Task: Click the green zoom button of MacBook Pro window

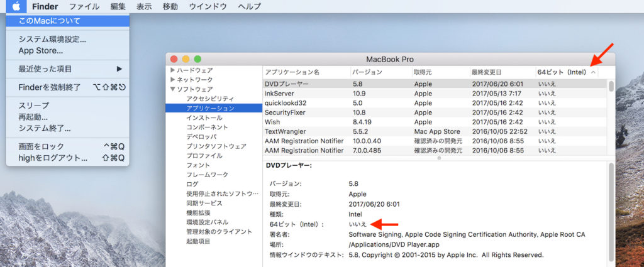Action: [x=197, y=59]
